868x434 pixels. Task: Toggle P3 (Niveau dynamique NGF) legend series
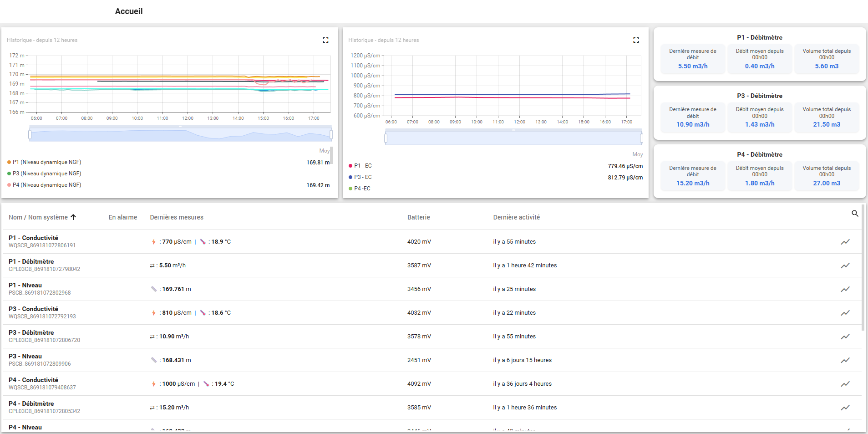click(44, 174)
